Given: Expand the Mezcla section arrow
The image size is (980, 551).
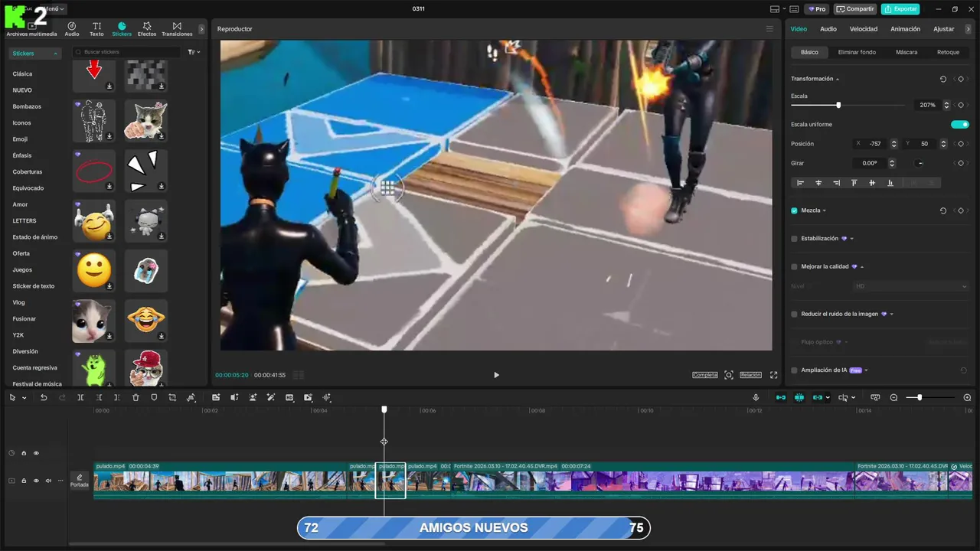Looking at the screenshot, I should click(x=825, y=210).
